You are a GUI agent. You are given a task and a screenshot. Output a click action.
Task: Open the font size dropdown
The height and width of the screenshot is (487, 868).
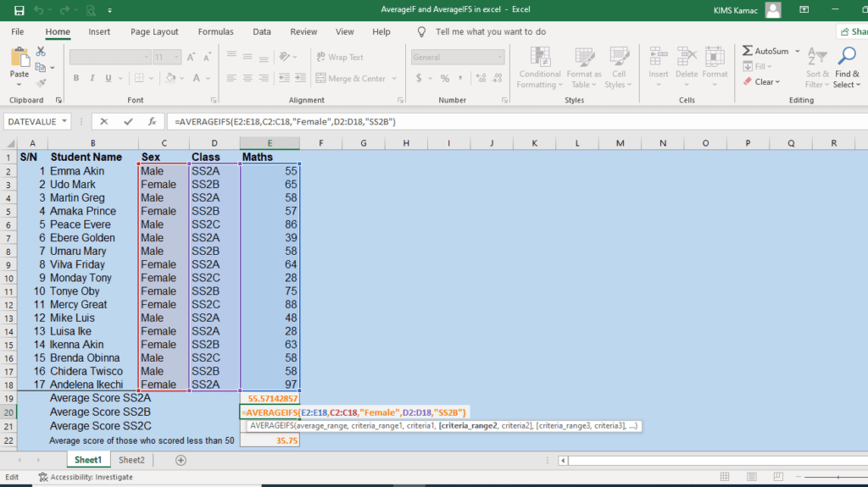click(x=176, y=57)
